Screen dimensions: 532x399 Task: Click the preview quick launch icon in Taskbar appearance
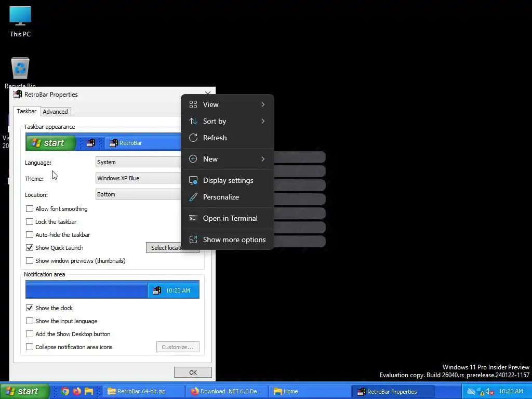tap(90, 143)
